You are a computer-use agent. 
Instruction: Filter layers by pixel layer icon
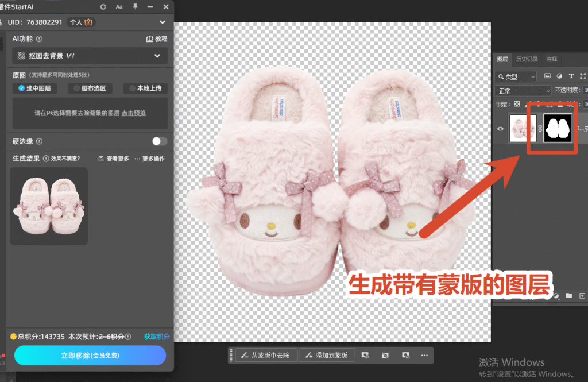pos(547,76)
